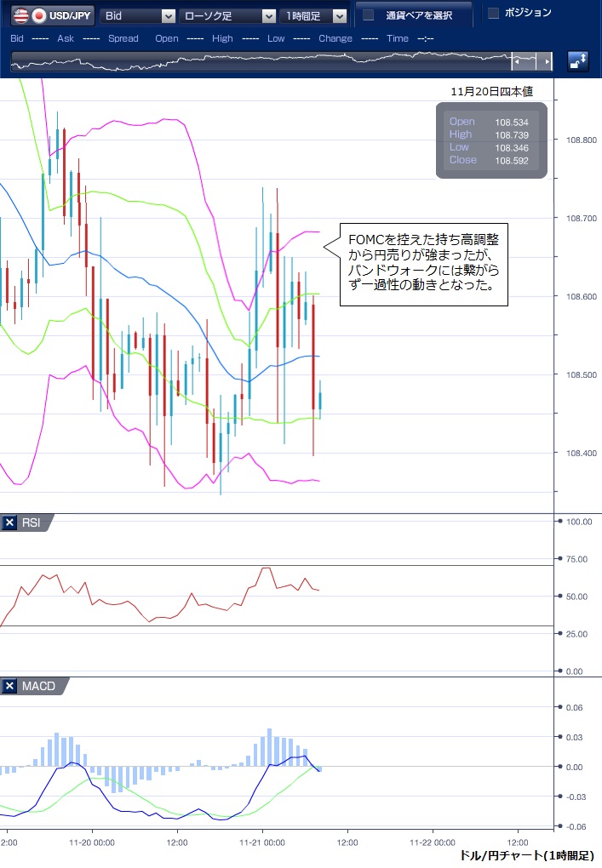The image size is (602, 868).
Task: Select the RSI panel label
Action: coord(32,523)
